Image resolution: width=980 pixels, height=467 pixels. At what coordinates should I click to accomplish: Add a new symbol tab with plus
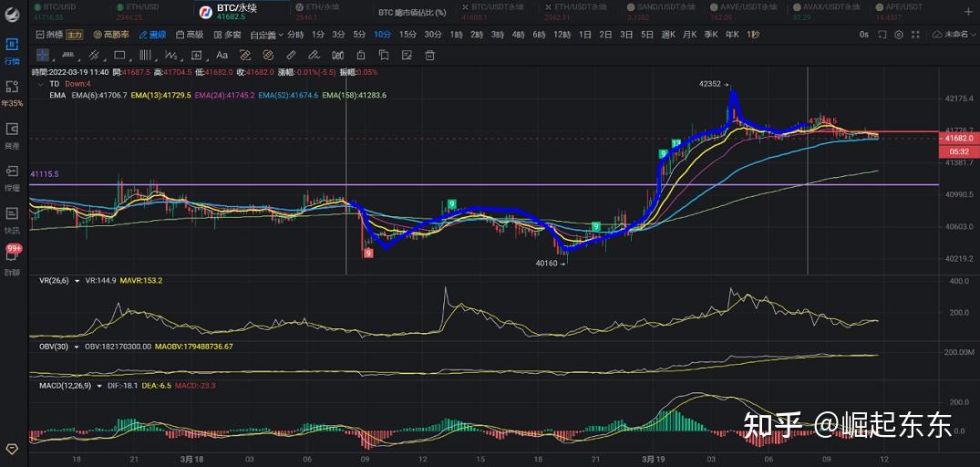(969, 11)
